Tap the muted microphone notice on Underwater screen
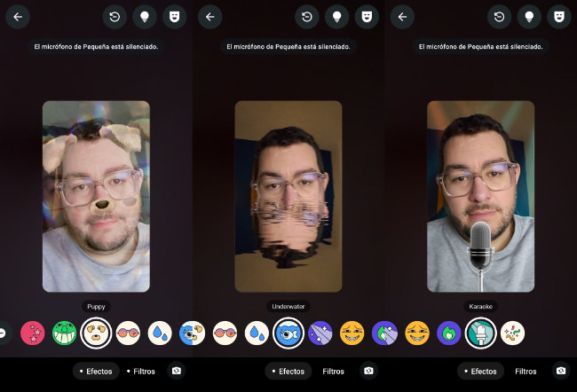577x392 pixels. click(x=288, y=47)
